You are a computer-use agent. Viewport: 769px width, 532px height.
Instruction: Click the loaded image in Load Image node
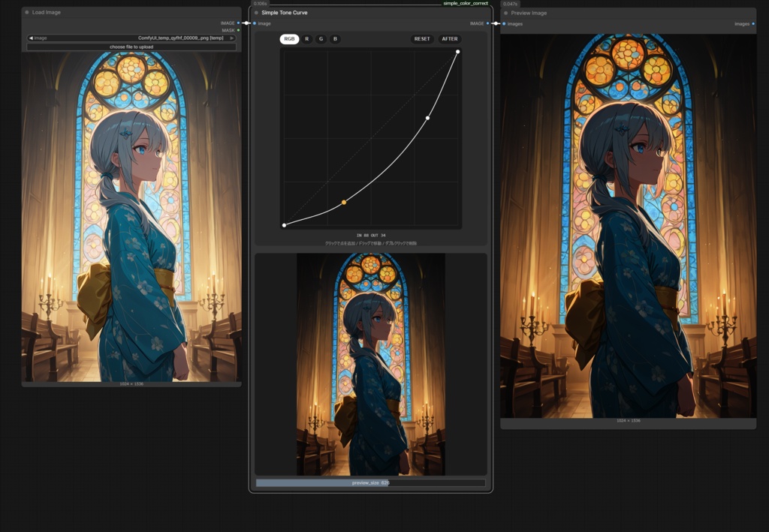coord(131,217)
